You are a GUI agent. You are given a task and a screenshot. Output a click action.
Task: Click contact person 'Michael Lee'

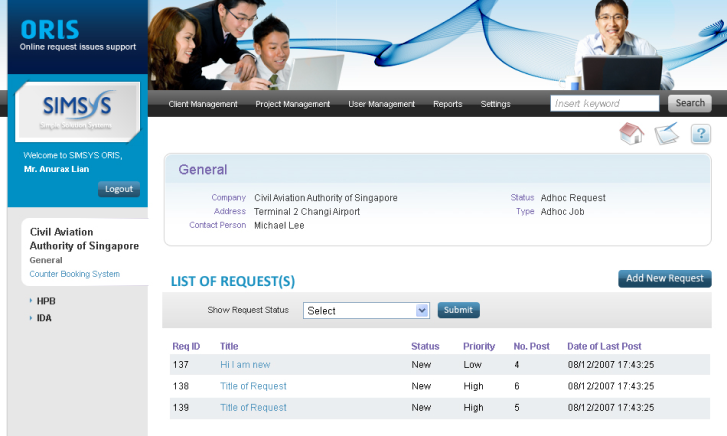(279, 225)
